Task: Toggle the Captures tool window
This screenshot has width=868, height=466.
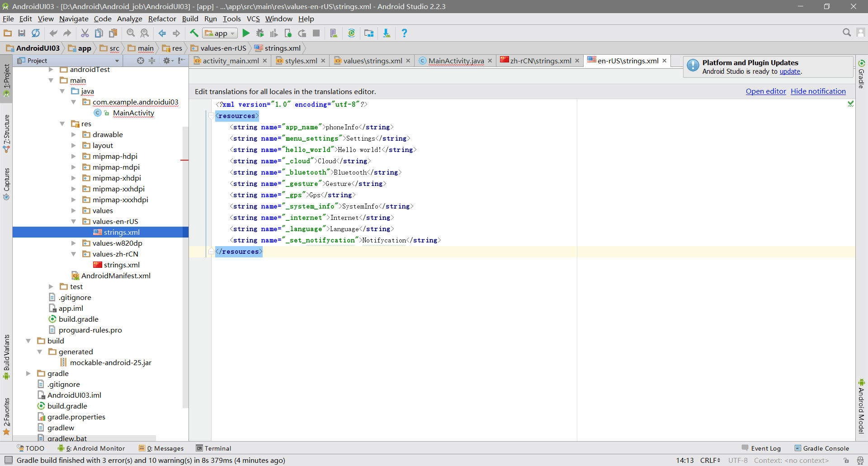Action: pos(6,184)
